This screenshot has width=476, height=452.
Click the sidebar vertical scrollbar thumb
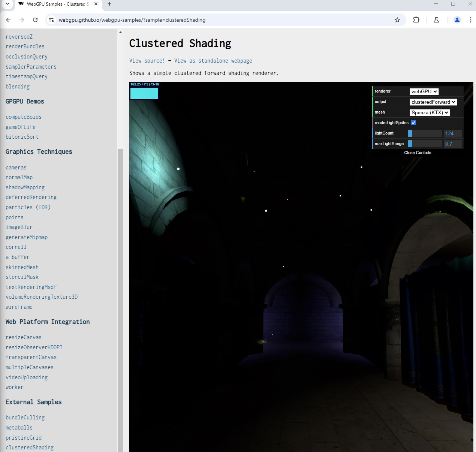(120, 300)
